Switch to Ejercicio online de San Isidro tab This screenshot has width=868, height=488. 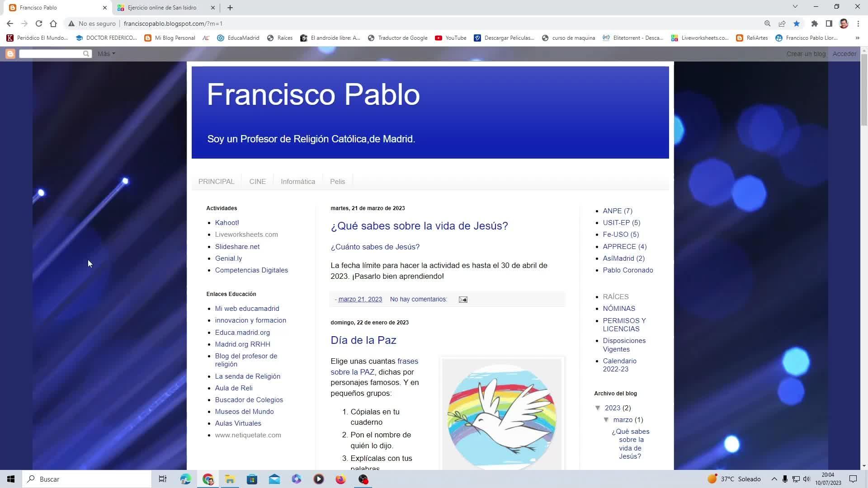tap(162, 8)
